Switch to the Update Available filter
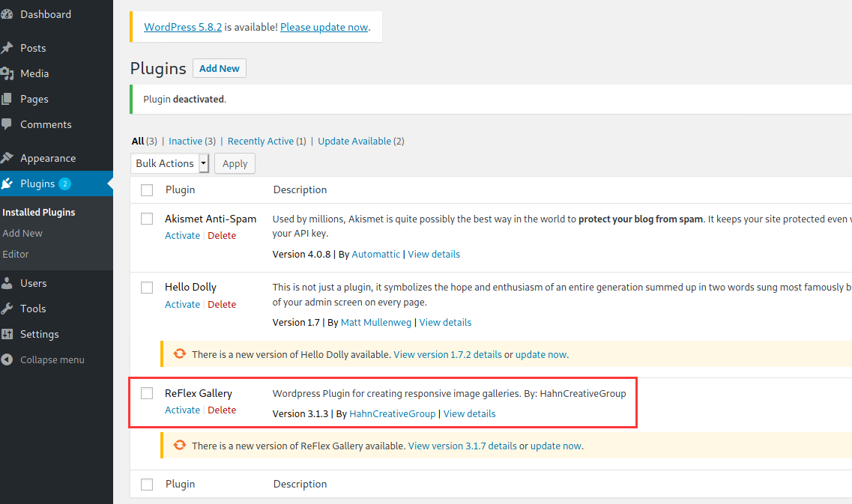 353,141
